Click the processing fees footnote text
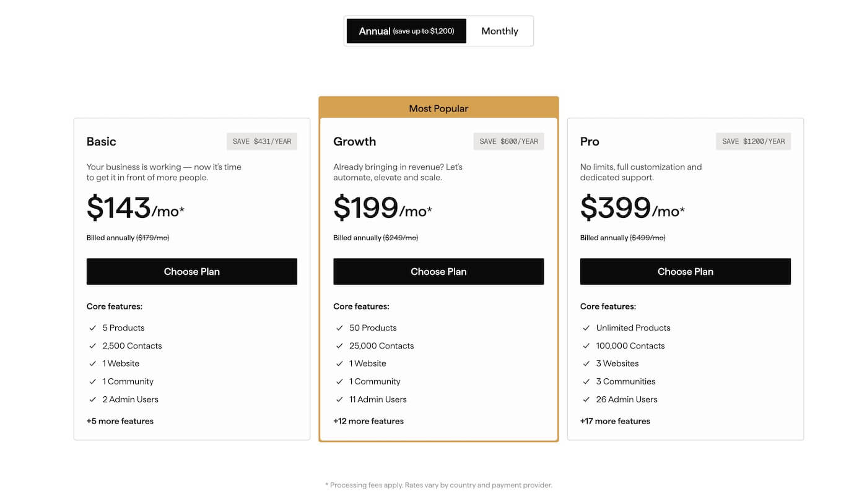 click(438, 485)
